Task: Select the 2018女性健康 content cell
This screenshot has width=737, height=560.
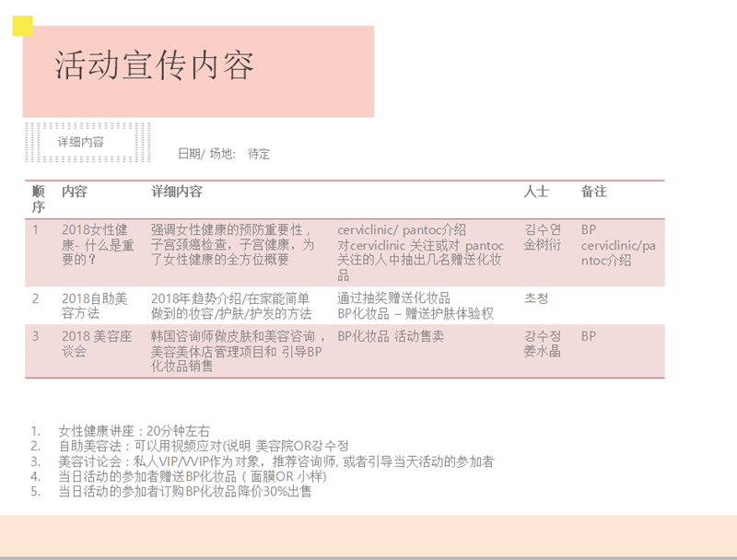Action: (98, 244)
